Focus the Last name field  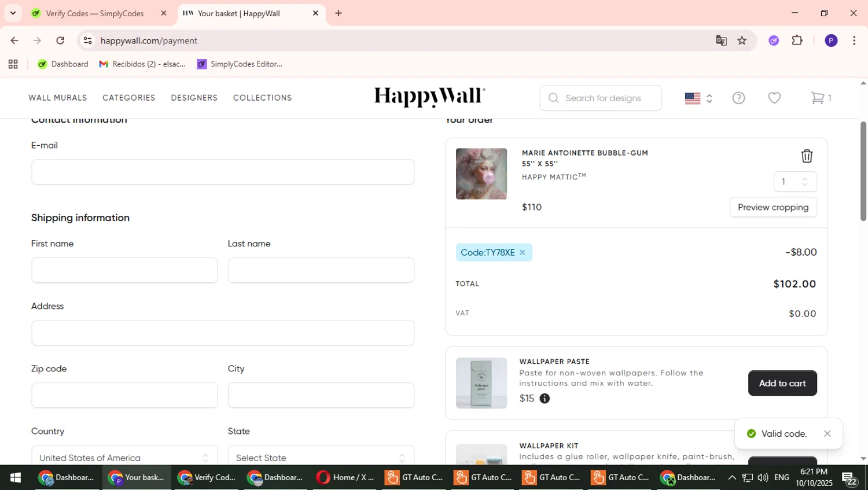[321, 270]
